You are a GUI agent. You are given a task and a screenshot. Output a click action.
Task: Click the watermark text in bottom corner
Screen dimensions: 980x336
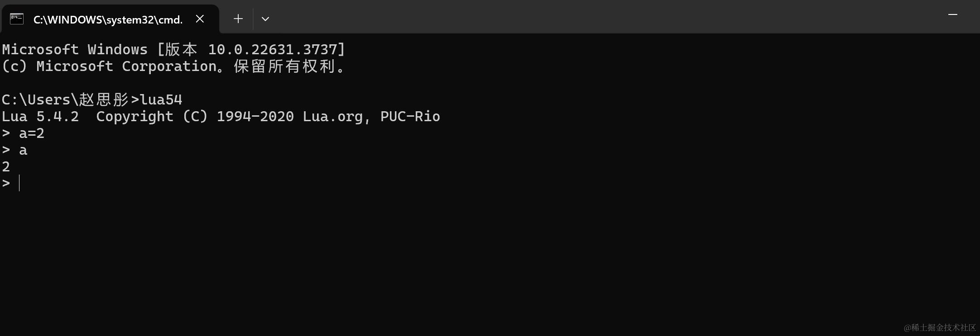(x=940, y=327)
